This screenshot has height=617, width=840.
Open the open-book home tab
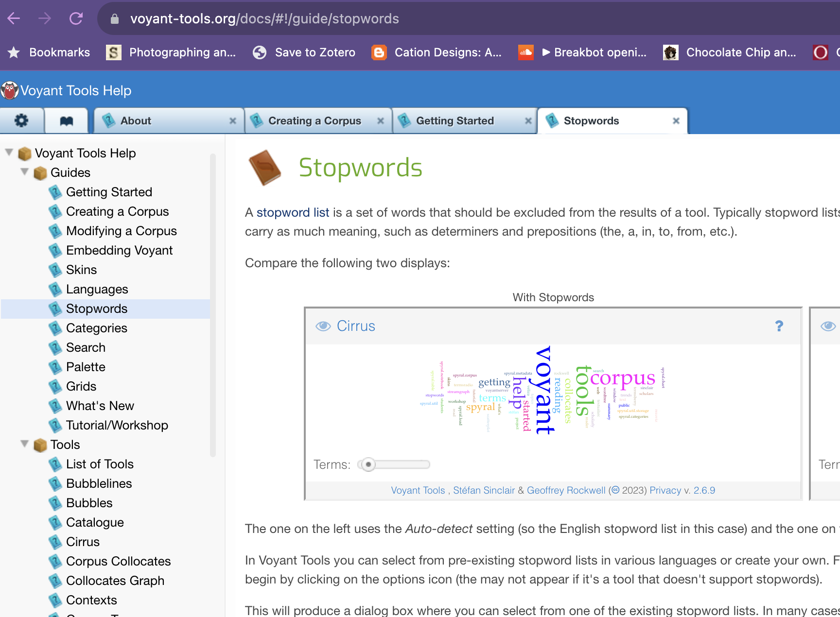[66, 120]
